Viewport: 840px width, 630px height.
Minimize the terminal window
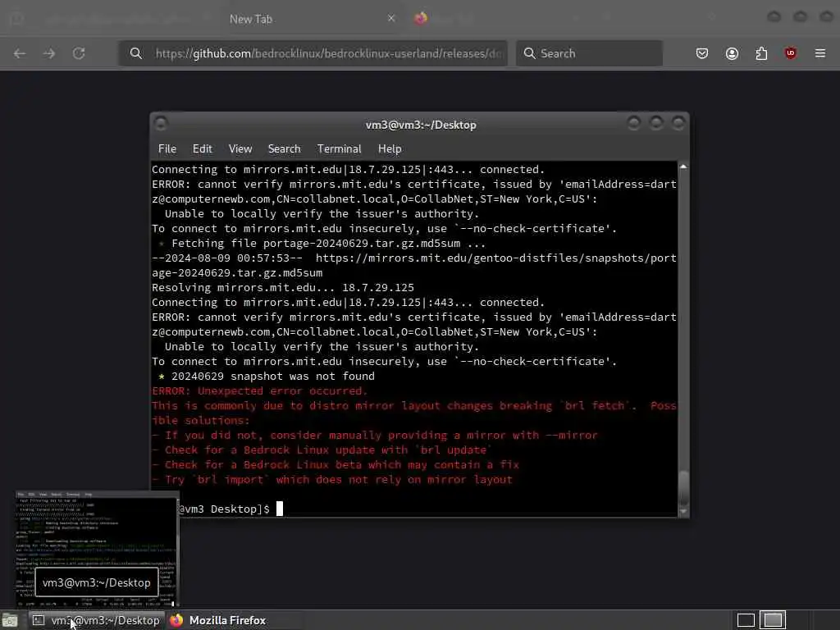tap(634, 123)
